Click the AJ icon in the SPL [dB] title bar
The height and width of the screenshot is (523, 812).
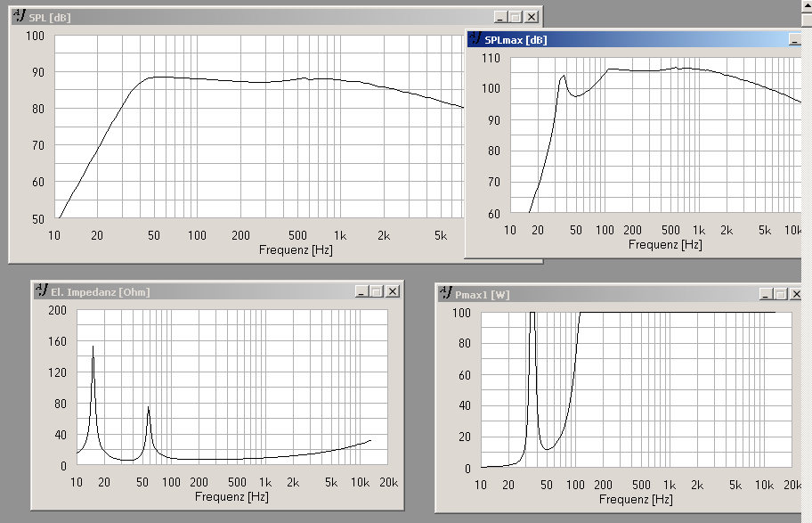[20, 16]
